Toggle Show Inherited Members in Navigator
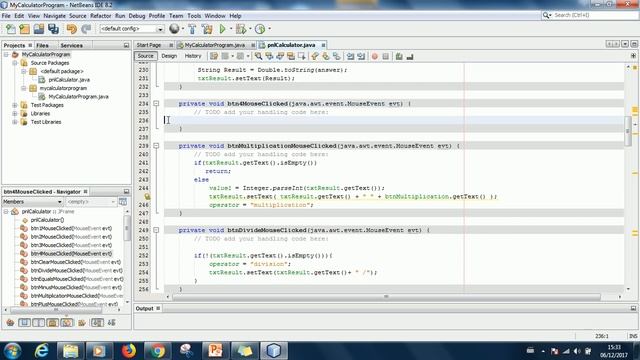The image size is (640, 360). point(10,323)
